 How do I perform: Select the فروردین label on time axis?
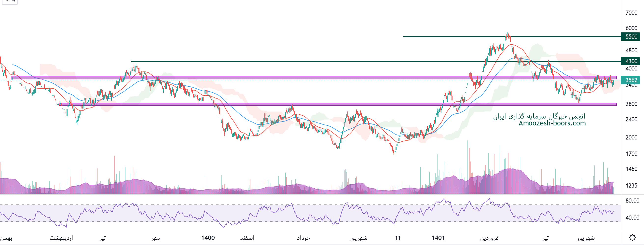[489, 238]
